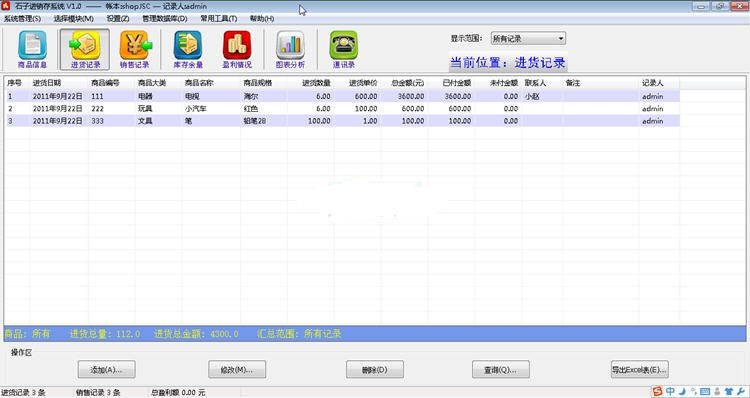Click the 商品大类 column header

point(158,83)
